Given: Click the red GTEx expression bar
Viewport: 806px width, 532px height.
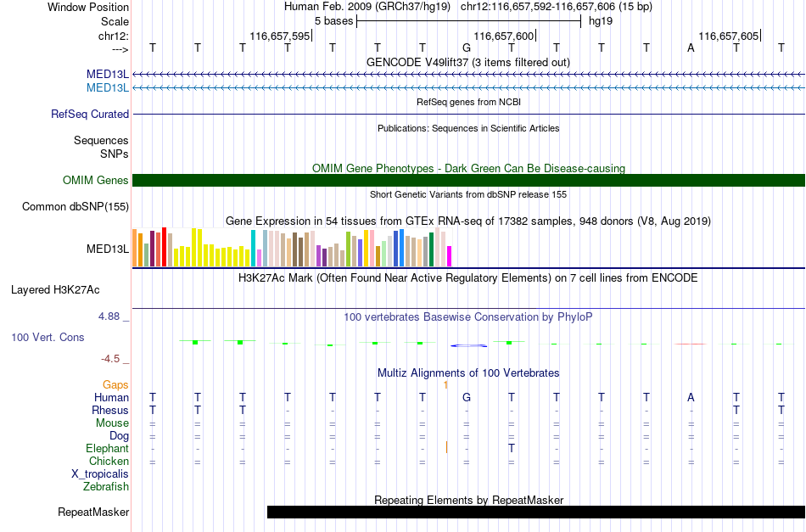Looking at the screenshot, I should click(164, 247).
